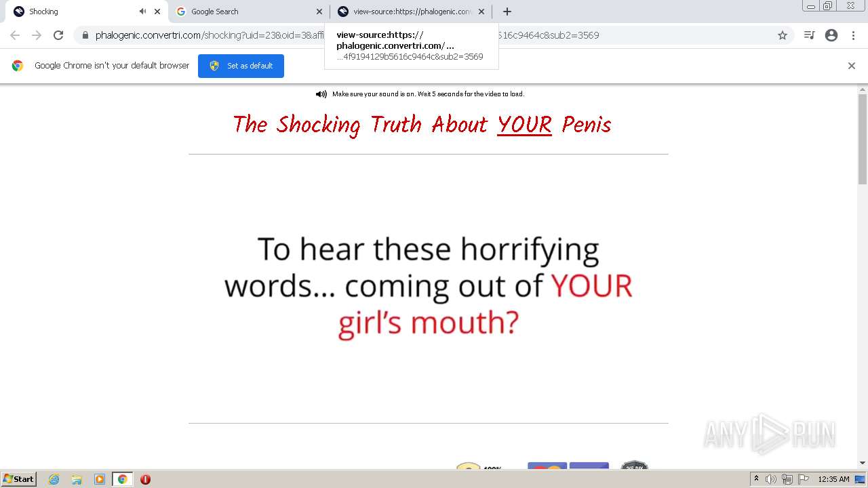This screenshot has width=868, height=488.
Task: Close the Google Search tab
Action: pos(319,12)
